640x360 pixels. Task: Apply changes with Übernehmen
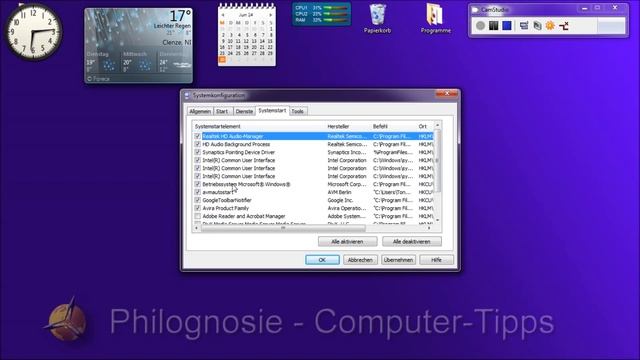pyautogui.click(x=398, y=260)
